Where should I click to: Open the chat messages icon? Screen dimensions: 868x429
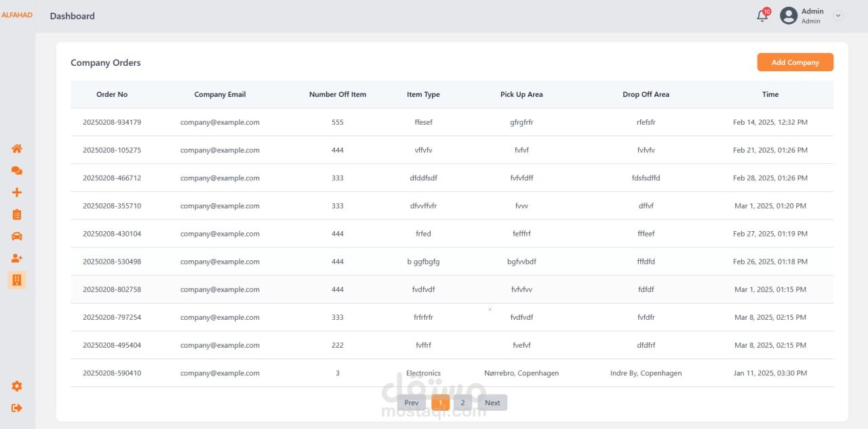[17, 171]
